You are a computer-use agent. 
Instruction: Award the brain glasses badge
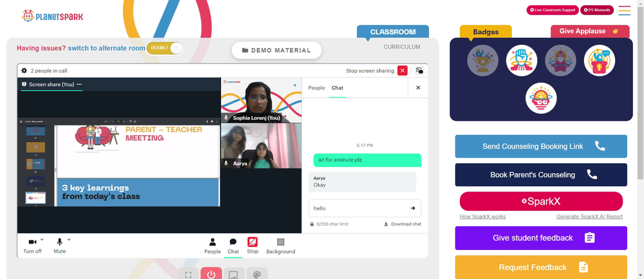(541, 98)
